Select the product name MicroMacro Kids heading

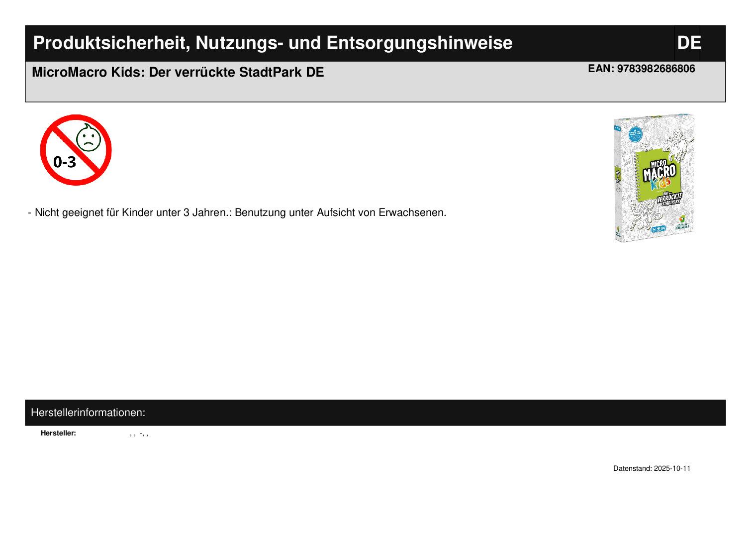(178, 73)
